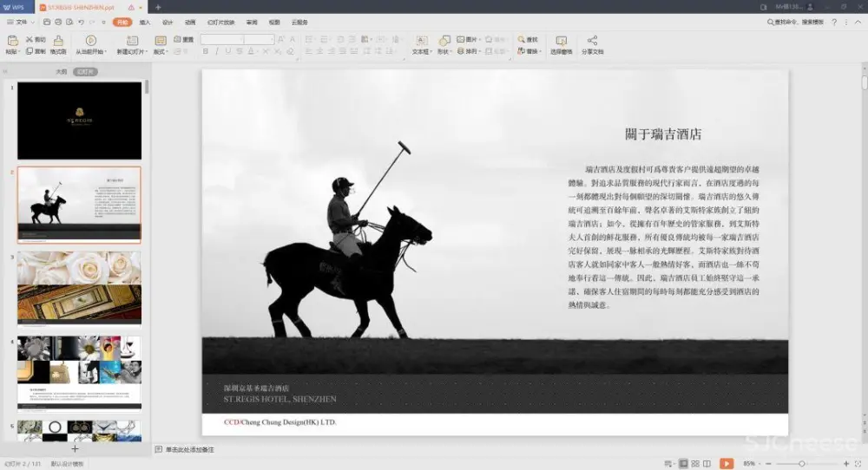This screenshot has height=470, width=868.
Task: Expand the Replace (替换) dropdown arrow
Action: tap(540, 51)
